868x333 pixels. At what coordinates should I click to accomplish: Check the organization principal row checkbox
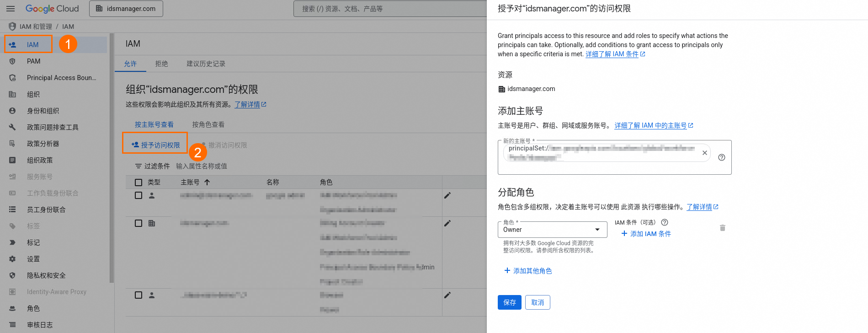pyautogui.click(x=138, y=223)
